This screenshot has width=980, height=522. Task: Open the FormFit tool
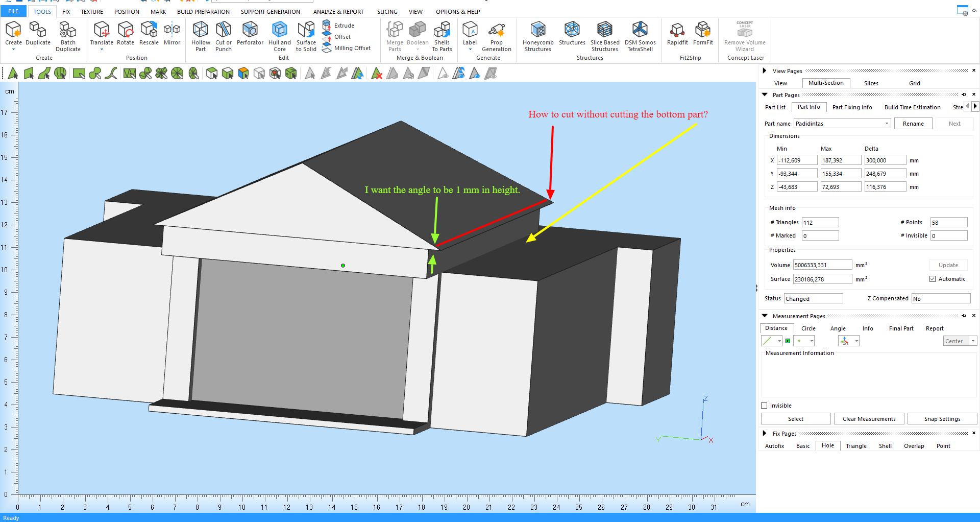tap(703, 34)
